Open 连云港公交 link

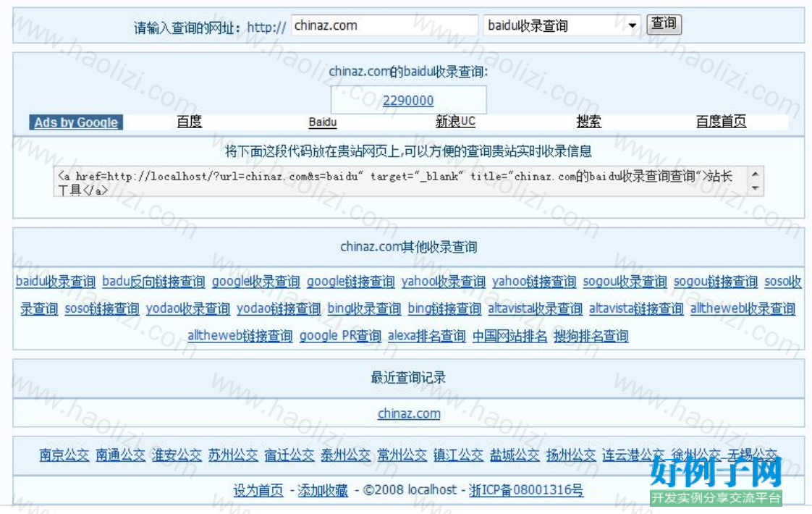click(x=633, y=455)
